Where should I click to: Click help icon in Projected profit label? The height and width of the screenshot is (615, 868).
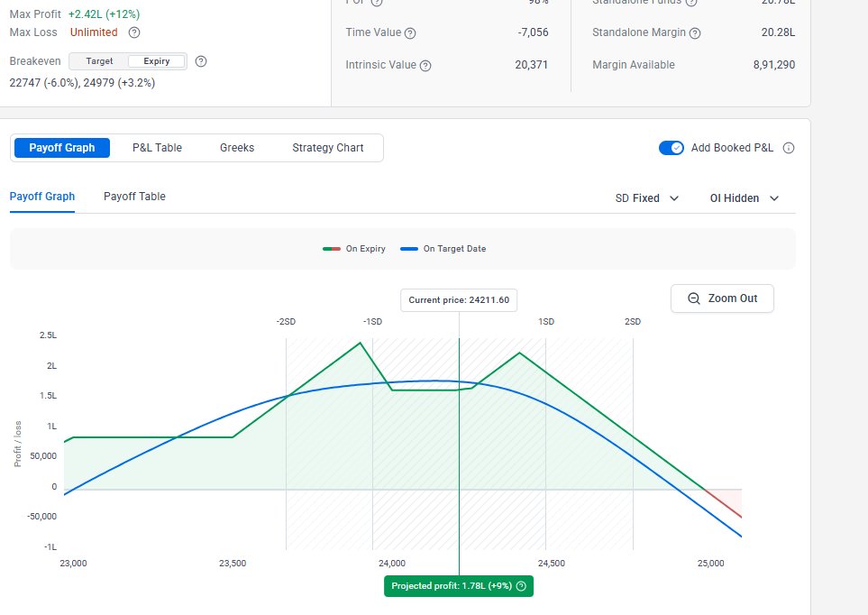pos(521,586)
